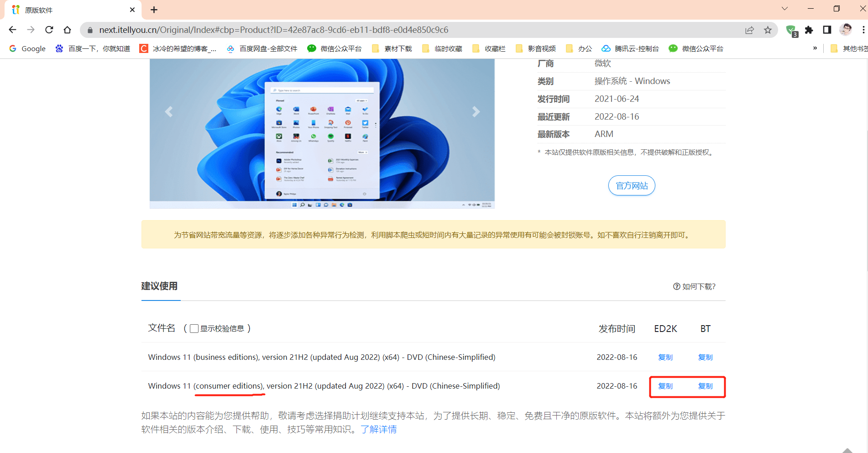Open the 其他书签 bookmark folder
The height and width of the screenshot is (453, 868).
coord(849,48)
